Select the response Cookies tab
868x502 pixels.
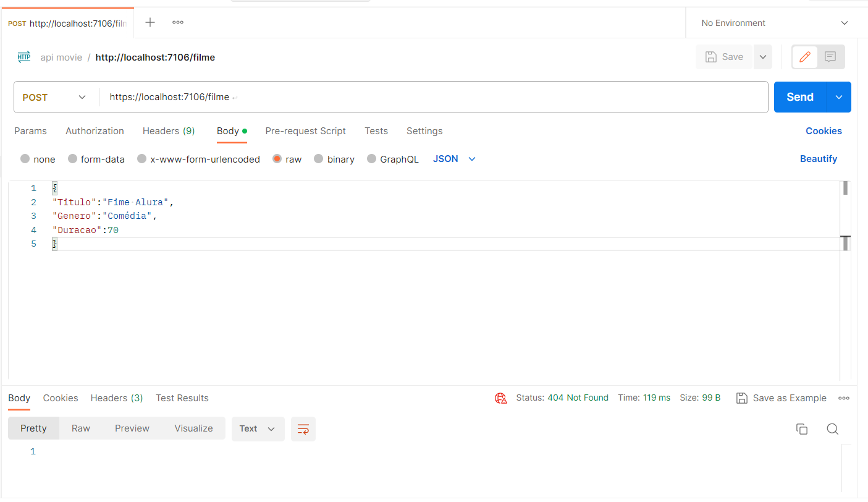coord(61,398)
